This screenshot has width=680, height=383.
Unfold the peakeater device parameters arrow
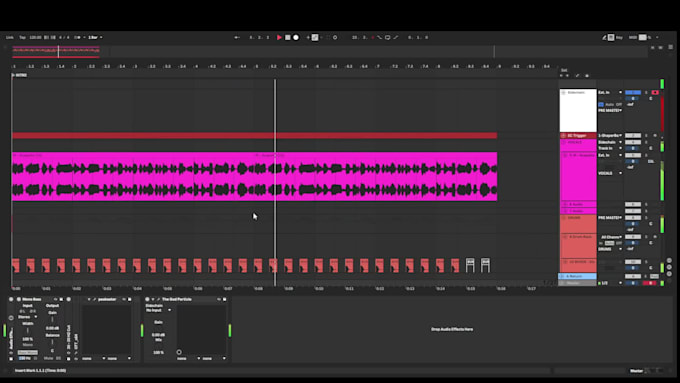89,299
